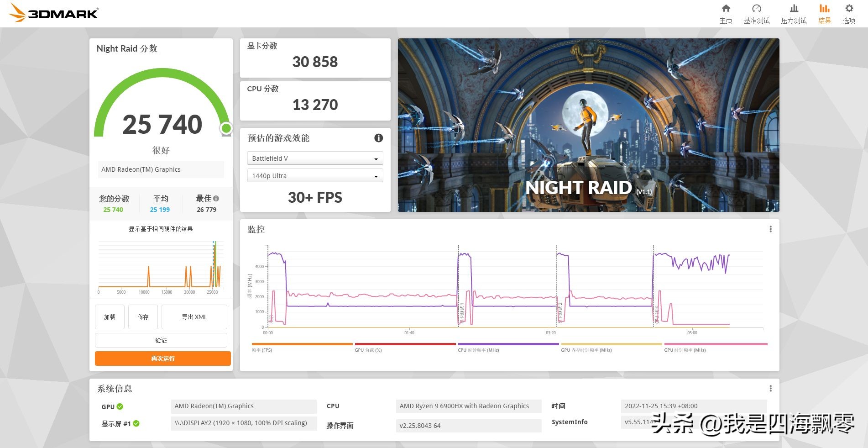Click the 显示基于相同硬件的结果 caption
This screenshot has width=868, height=448.
(x=161, y=229)
